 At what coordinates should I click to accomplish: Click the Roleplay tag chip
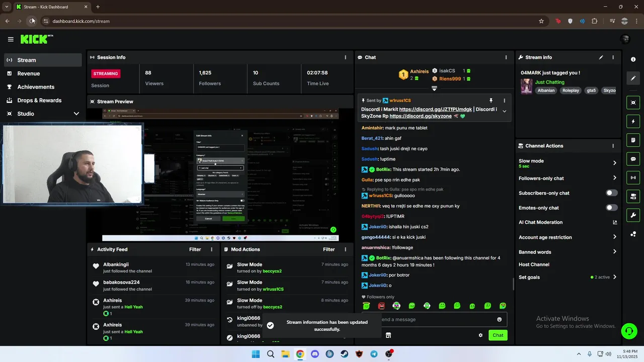[571, 90]
